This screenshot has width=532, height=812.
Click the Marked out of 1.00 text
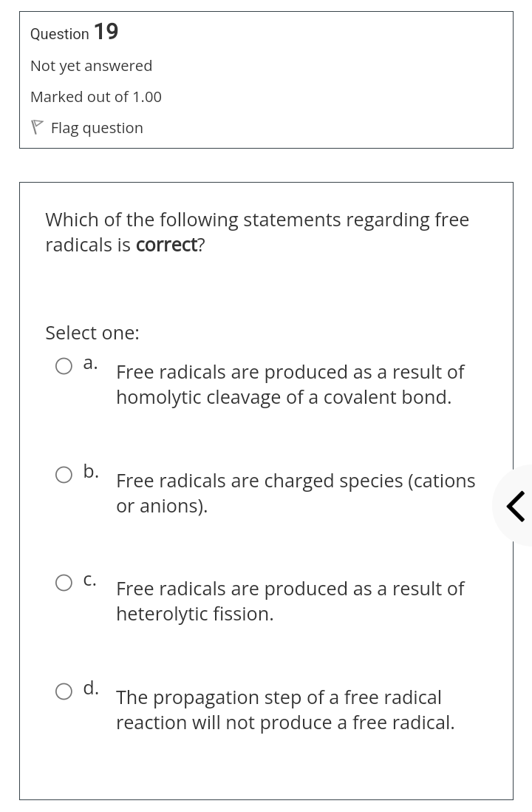point(95,96)
